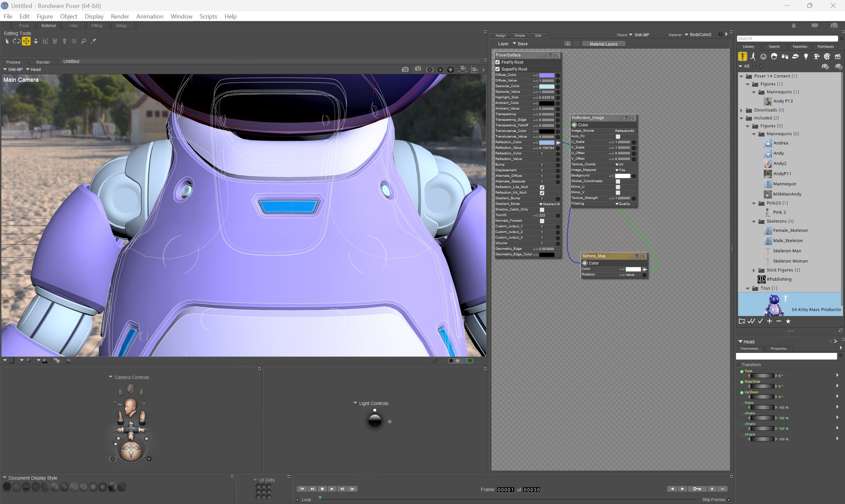Screen dimensions: 845x504
Task: Open the Filtering Quality dropdown
Action: click(x=623, y=204)
